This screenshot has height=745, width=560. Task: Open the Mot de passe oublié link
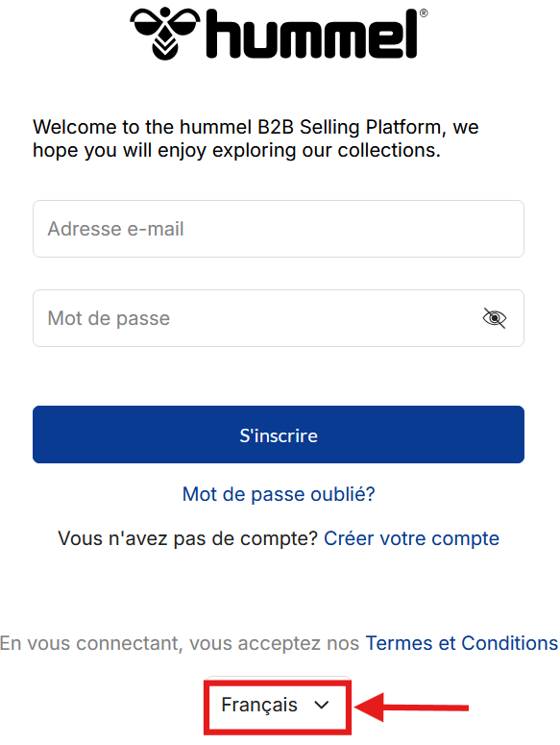click(279, 494)
